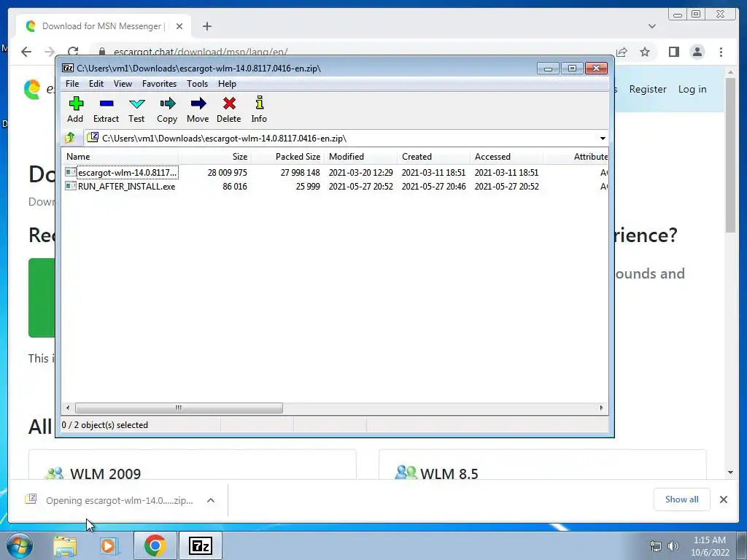Bookmark this page with the star icon
The image size is (747, 560).
coord(645,52)
